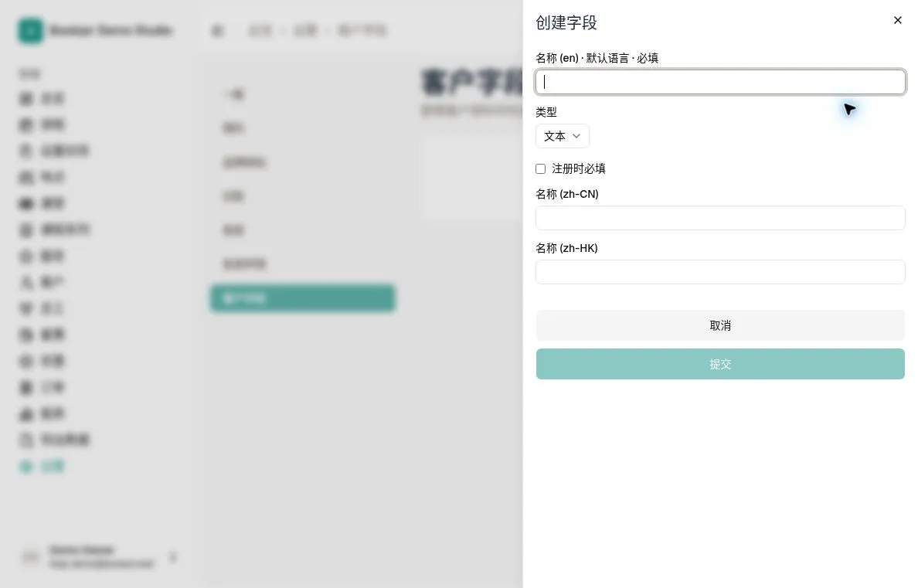Select the first item in blurred settings submenu
The height and width of the screenshot is (588, 918).
(234, 94)
